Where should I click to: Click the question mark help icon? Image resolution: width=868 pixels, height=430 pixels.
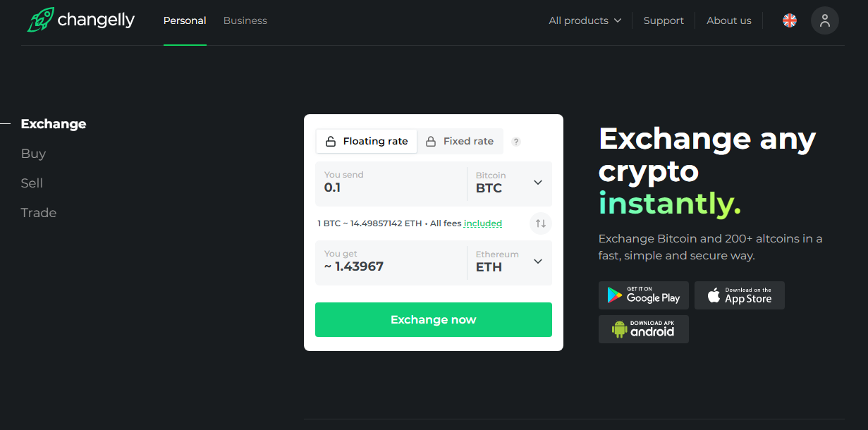click(516, 142)
